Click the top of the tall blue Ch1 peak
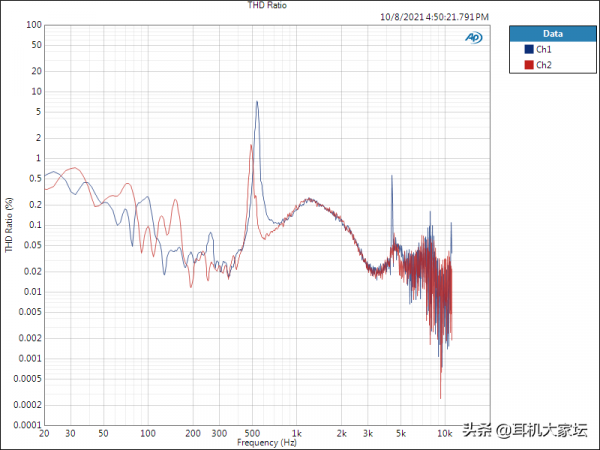 [x=257, y=102]
